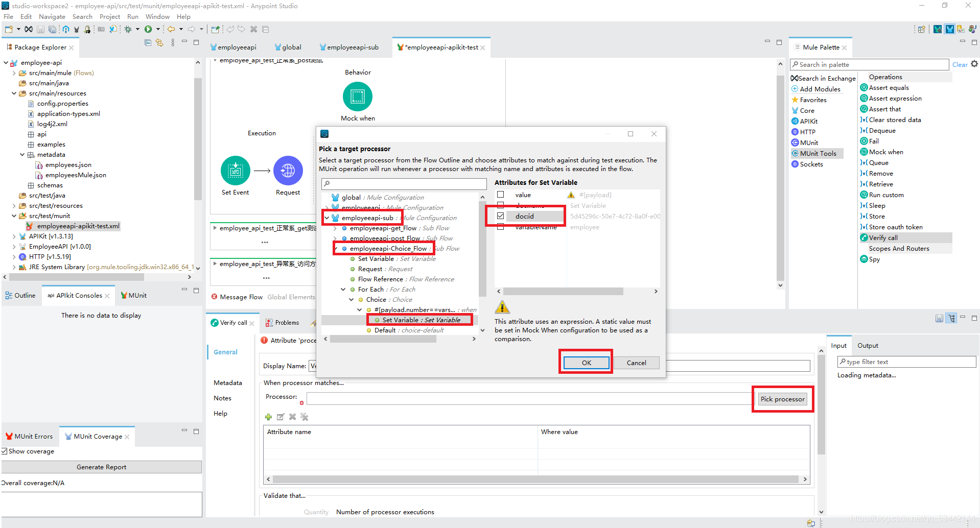Open Add Modules in Mule Palette

coord(820,89)
